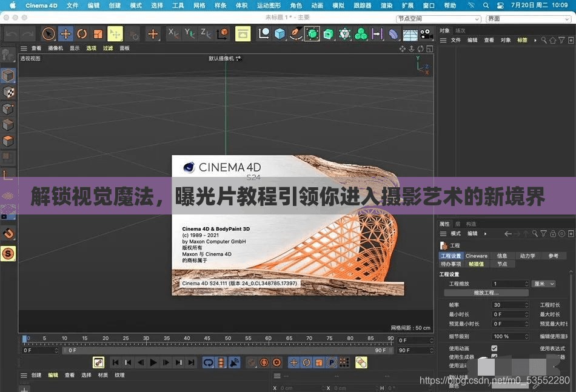Select the Live Selection arrow tool
The image size is (576, 392).
[x=49, y=34]
